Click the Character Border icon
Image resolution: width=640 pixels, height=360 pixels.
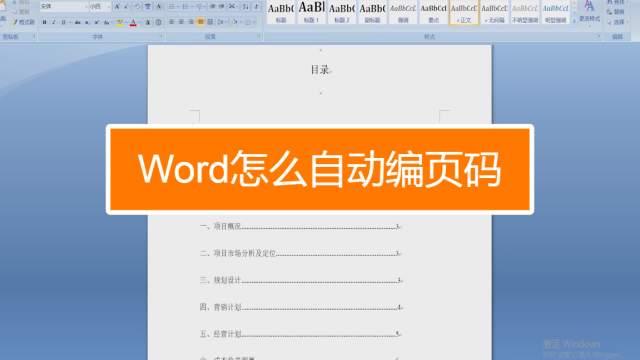158,7
